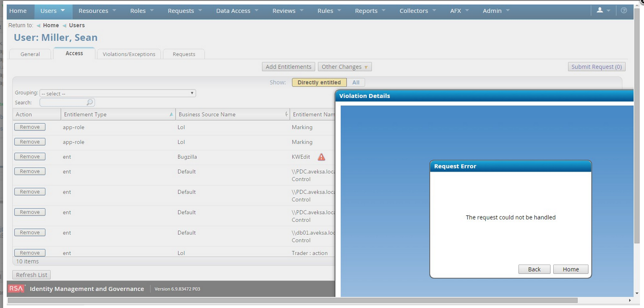
Task: Open the Users menu dropdown
Action: pos(53,10)
